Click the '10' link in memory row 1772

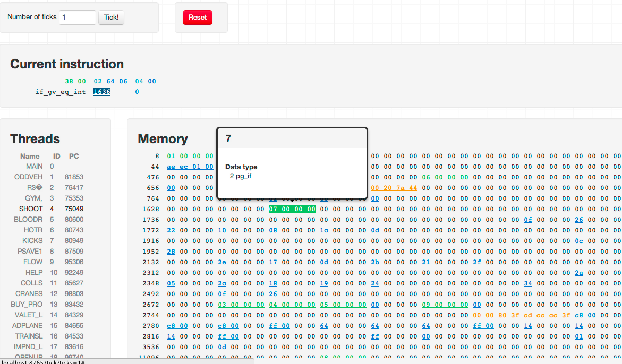click(x=221, y=230)
